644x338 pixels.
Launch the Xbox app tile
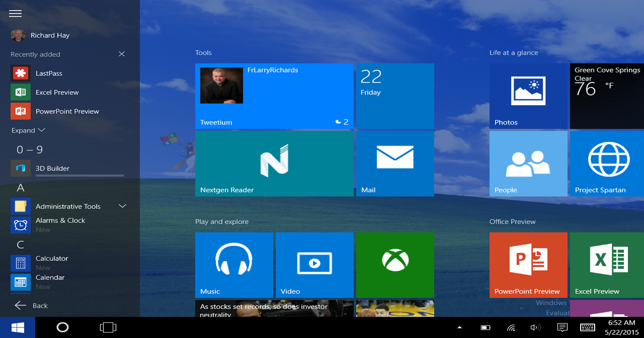click(394, 264)
